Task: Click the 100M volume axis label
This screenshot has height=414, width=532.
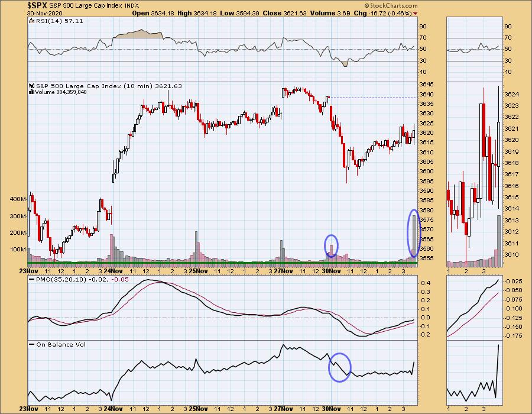Action: pos(18,250)
